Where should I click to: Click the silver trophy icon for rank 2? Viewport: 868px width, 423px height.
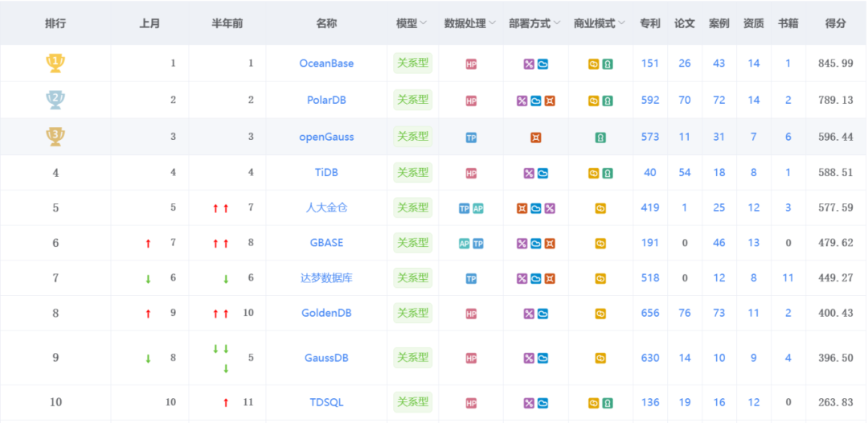point(55,101)
